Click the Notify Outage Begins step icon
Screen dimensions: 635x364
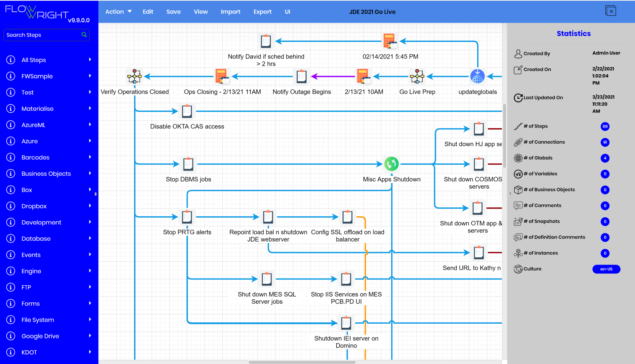[302, 76]
